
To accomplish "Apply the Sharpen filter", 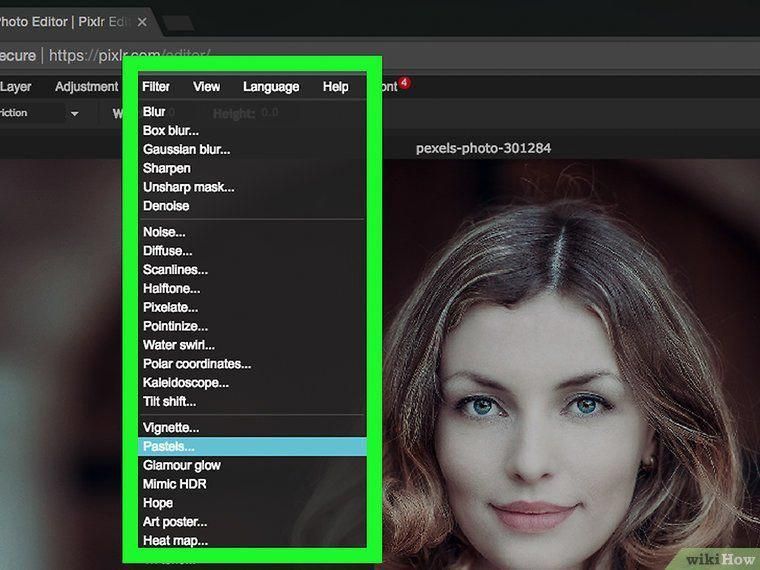I will (x=252, y=168).
